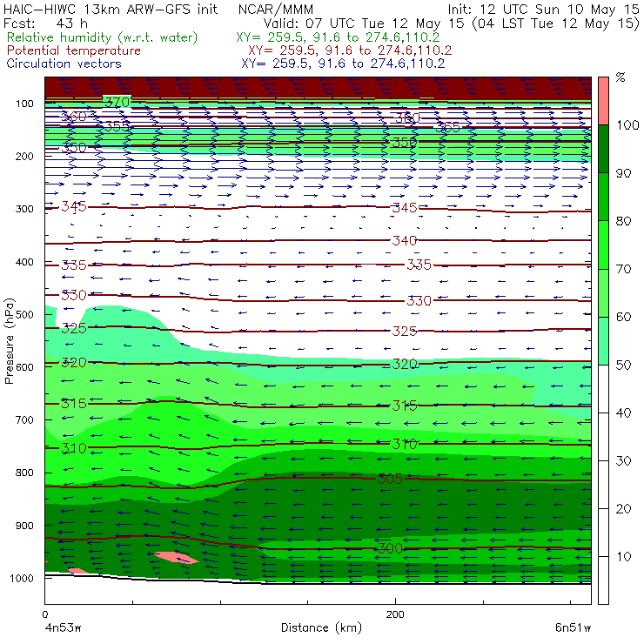Image resolution: width=644 pixels, height=644 pixels.
Task: Click the '(04 LST Tue 12 May 15)' local time text
Action: [x=556, y=23]
